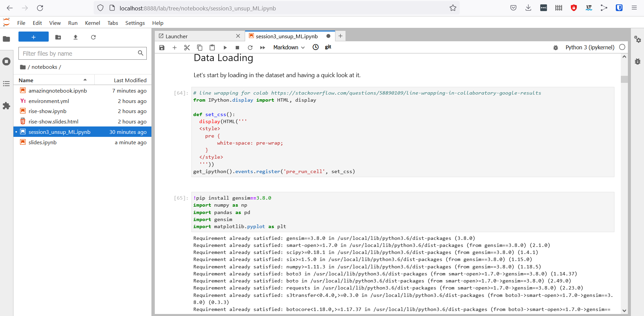Click the git toolbar button

(328, 47)
